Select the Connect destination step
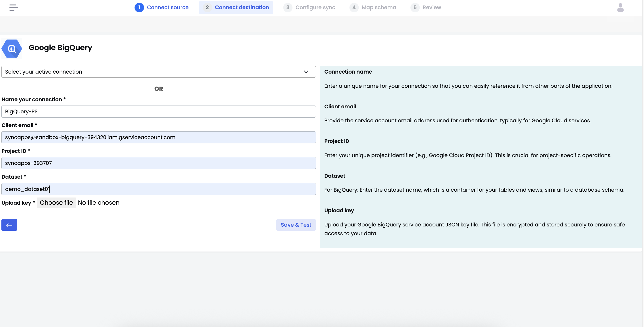Viewport: 644px width, 327px height. [236, 8]
